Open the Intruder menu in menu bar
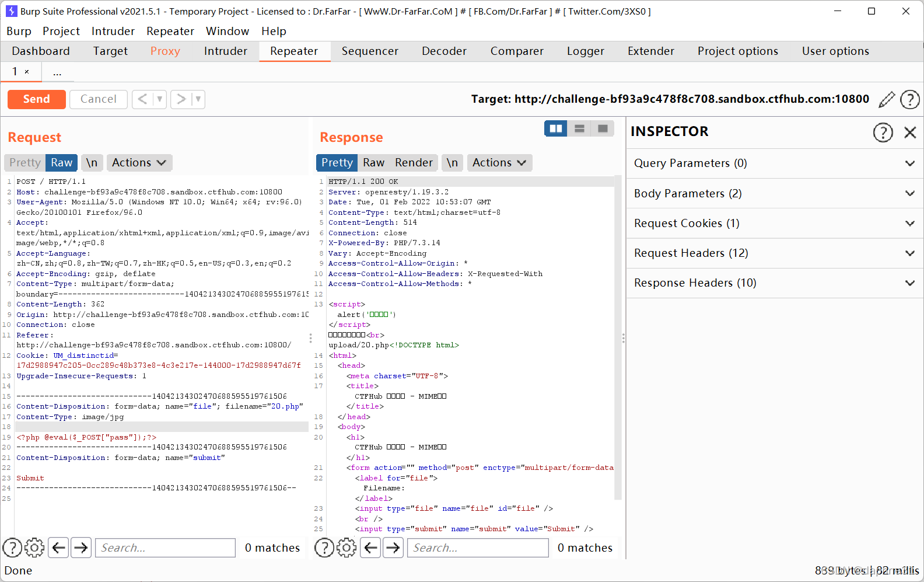 click(113, 32)
